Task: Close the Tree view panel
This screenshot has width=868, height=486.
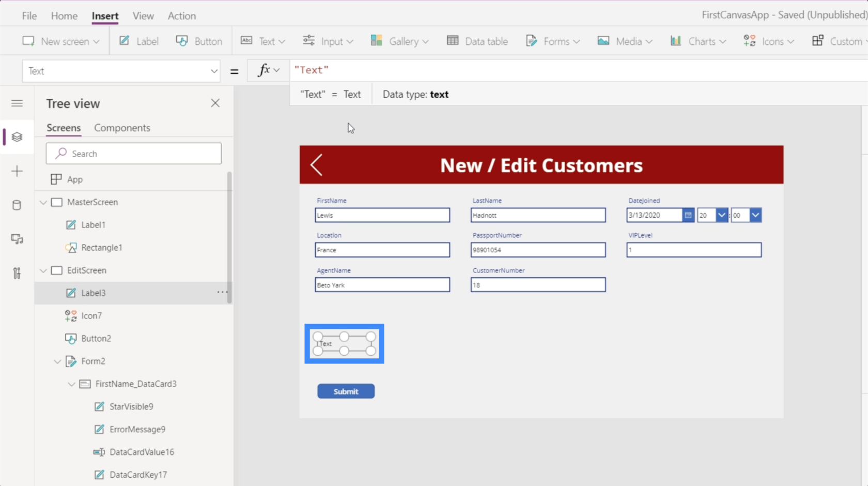Action: coord(215,103)
